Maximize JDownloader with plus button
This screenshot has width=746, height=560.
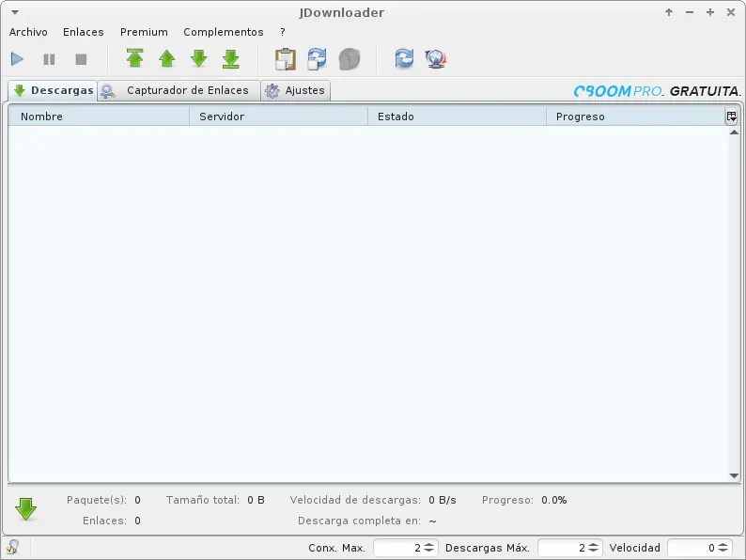pyautogui.click(x=710, y=12)
